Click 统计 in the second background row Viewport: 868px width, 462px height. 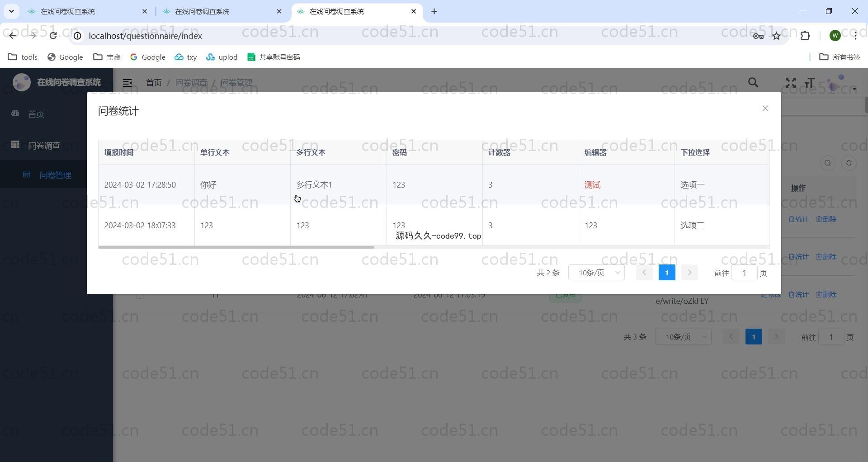pos(798,257)
